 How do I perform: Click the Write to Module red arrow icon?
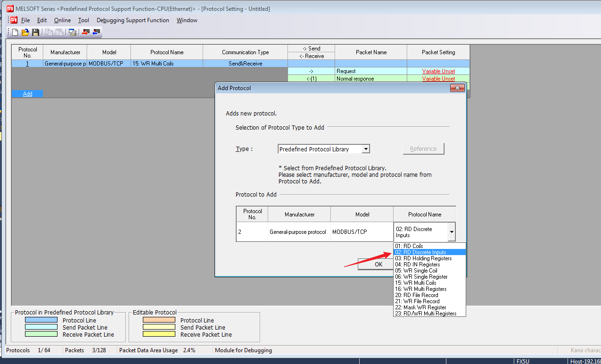[86, 32]
